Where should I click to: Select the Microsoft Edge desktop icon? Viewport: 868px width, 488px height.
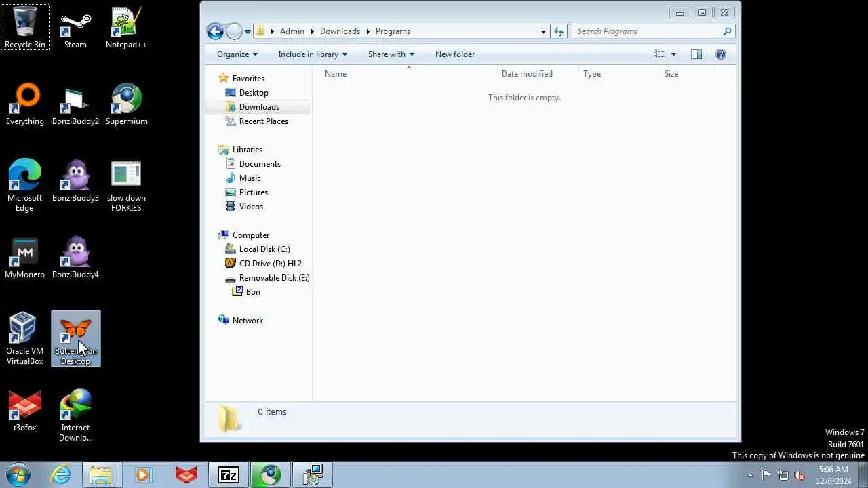[25, 185]
